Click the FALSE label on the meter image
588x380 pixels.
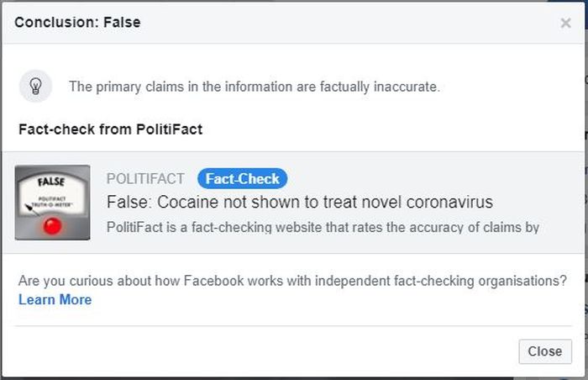(x=51, y=182)
